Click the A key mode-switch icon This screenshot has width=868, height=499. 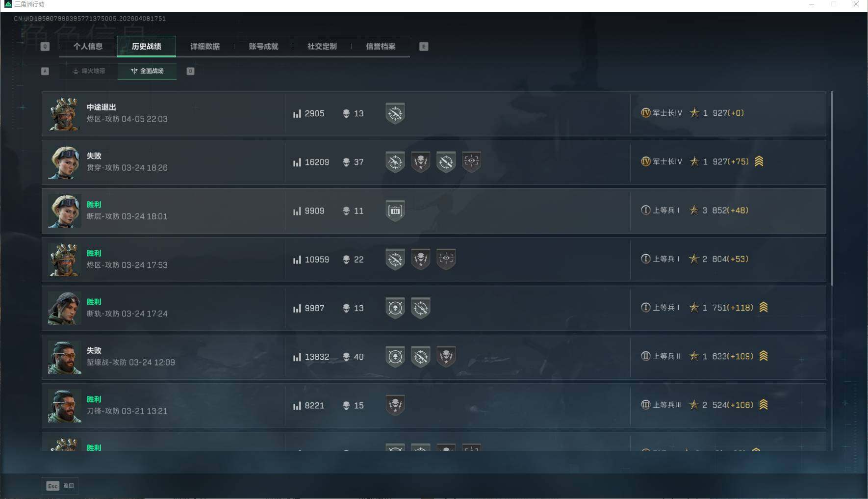click(x=45, y=71)
